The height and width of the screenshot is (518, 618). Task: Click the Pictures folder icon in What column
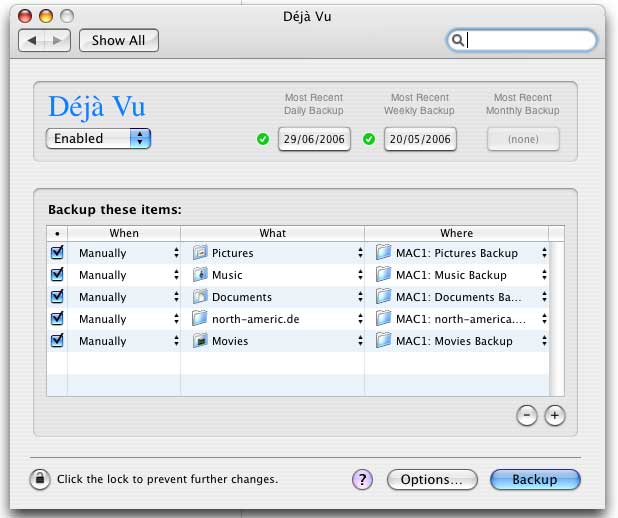(199, 253)
